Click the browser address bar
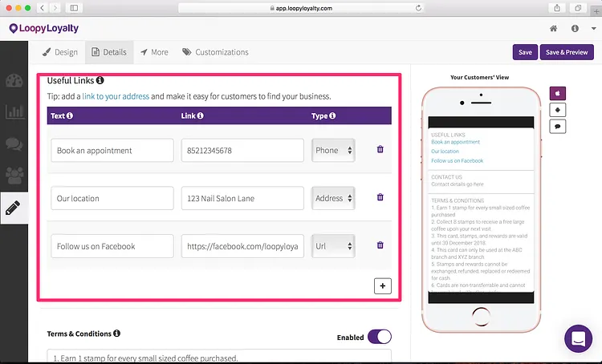This screenshot has height=364, width=602. (x=301, y=8)
